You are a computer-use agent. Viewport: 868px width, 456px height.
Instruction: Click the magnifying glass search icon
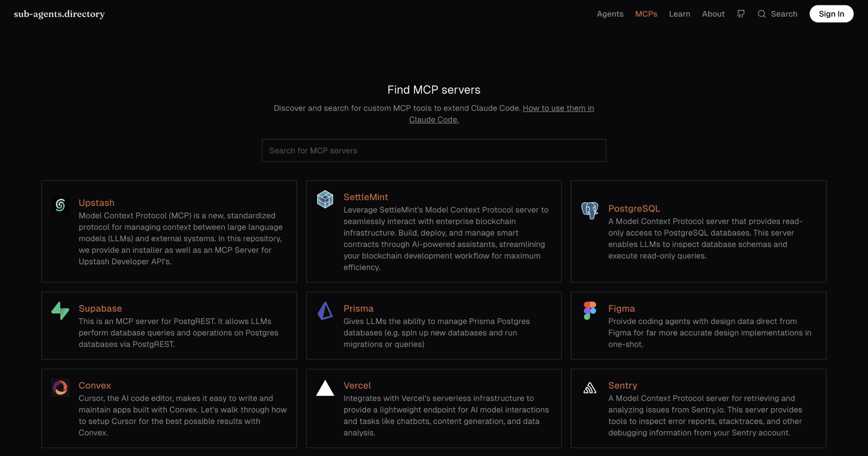click(762, 14)
